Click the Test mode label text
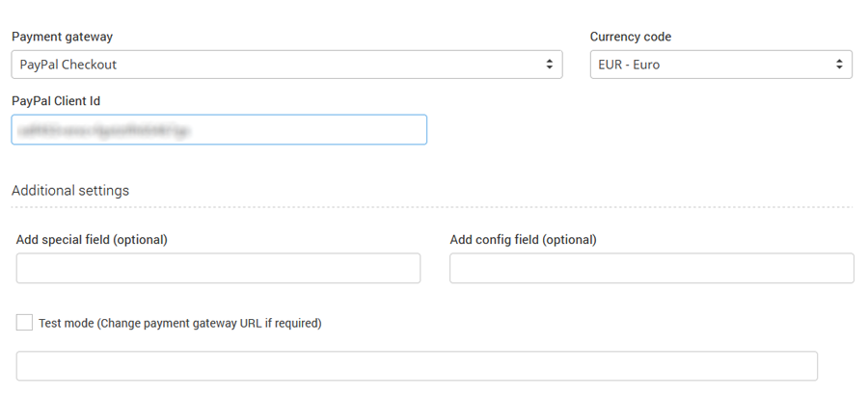Viewport: 868px width, 397px height. [180, 324]
